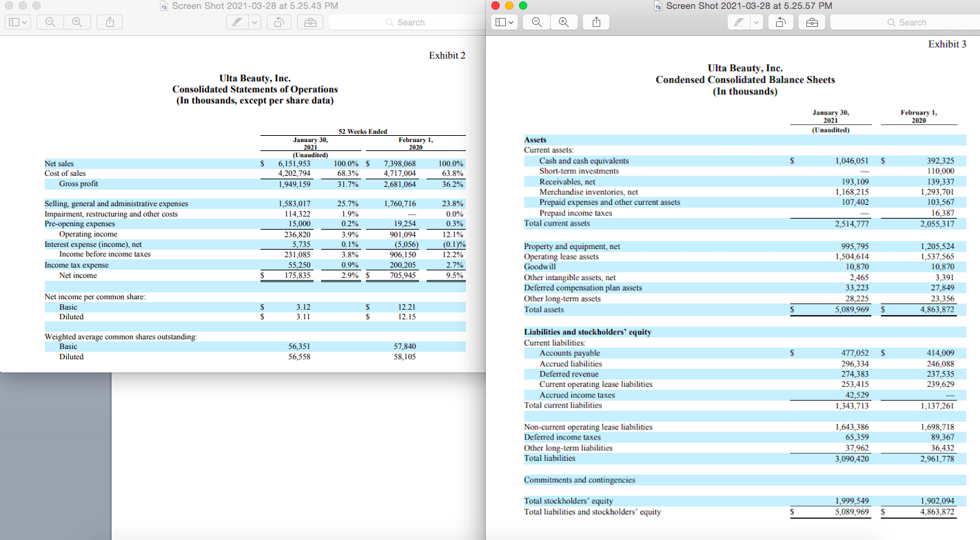Click 'Condensed Consolidated Balance Sheets' heading
980x540 pixels.
745,79
